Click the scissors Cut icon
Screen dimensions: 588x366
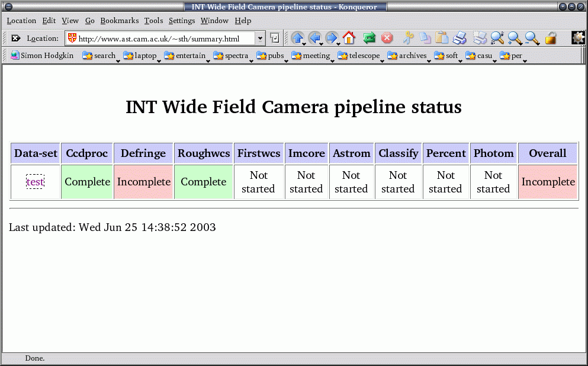(x=408, y=38)
